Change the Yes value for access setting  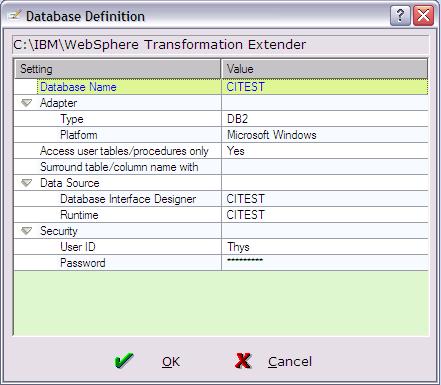tap(325, 151)
